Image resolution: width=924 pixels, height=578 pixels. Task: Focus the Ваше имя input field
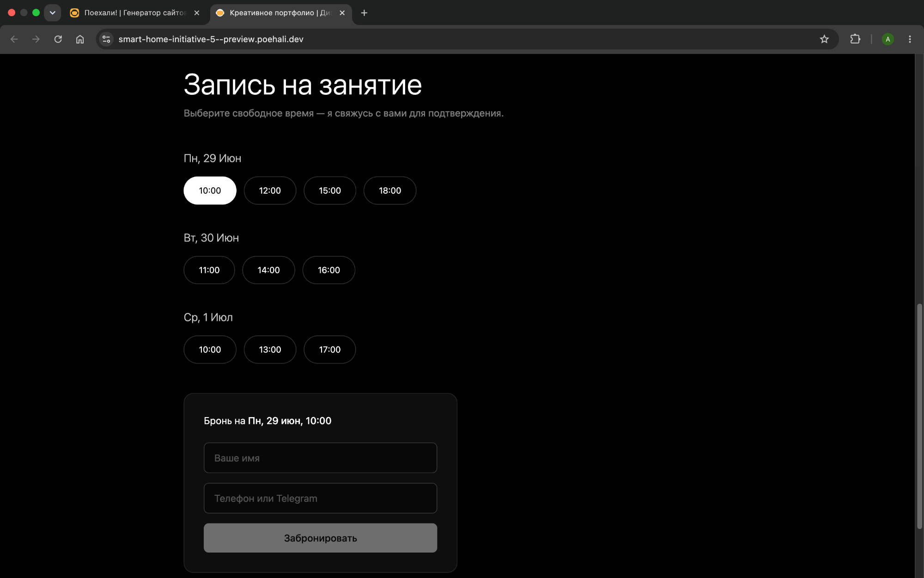pyautogui.click(x=320, y=458)
